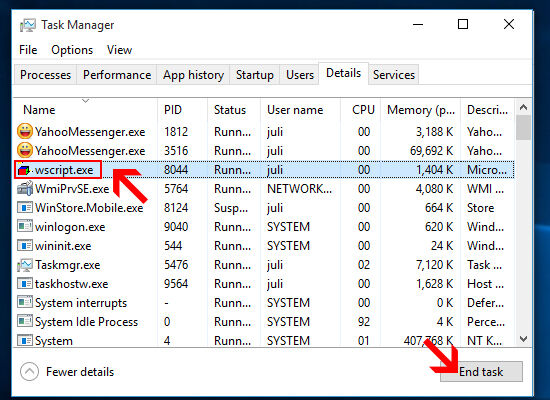Click memory value 3,188 K

pyautogui.click(x=435, y=132)
